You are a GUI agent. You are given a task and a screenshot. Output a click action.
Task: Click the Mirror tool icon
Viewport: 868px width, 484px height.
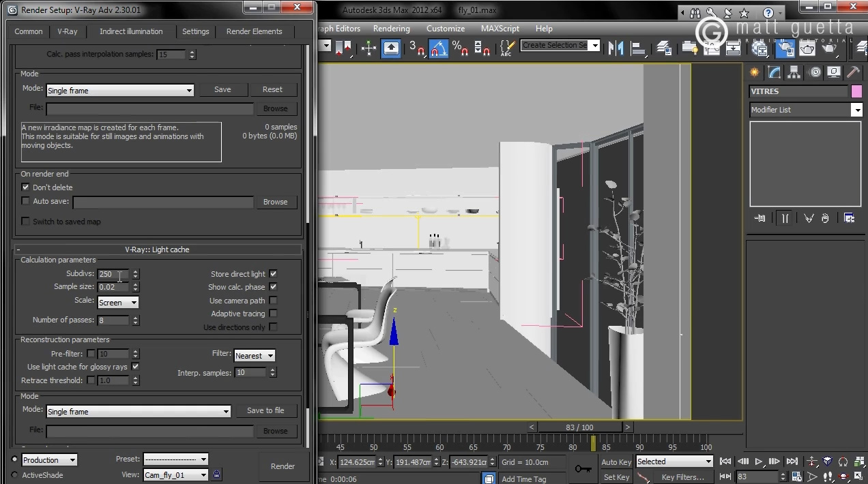click(616, 48)
